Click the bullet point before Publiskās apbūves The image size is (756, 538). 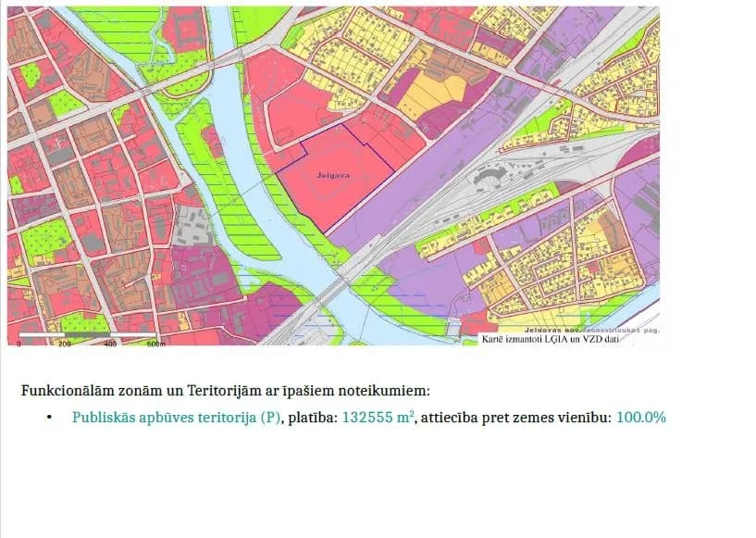(49, 418)
